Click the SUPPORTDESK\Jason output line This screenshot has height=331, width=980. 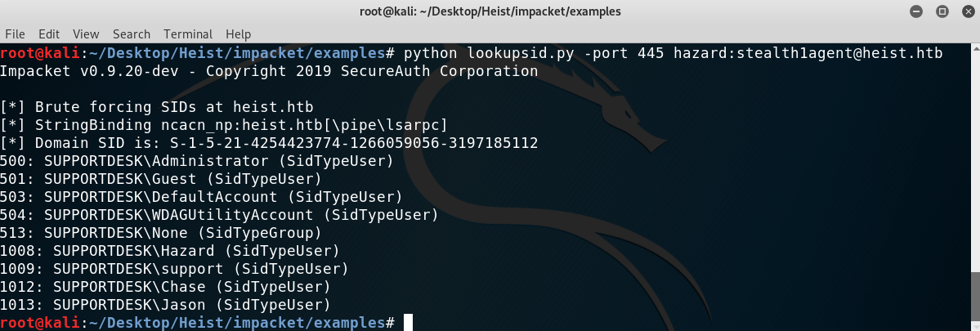coord(165,305)
